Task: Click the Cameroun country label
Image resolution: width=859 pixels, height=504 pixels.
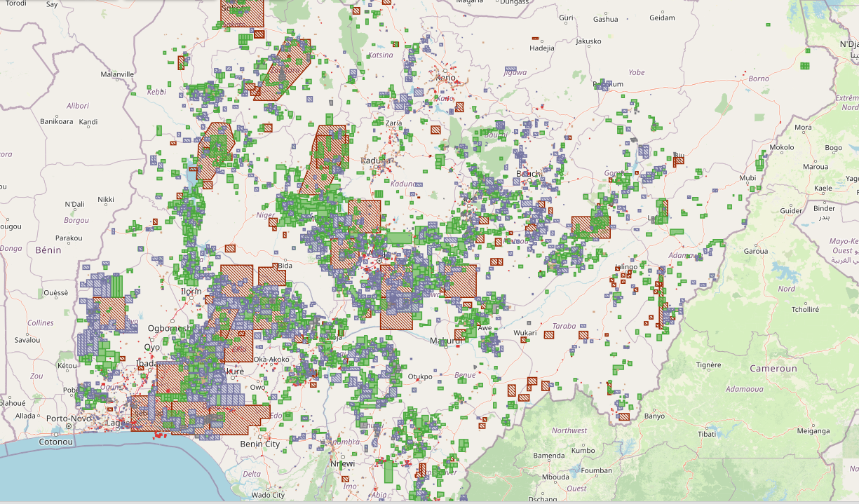Action: tap(773, 369)
